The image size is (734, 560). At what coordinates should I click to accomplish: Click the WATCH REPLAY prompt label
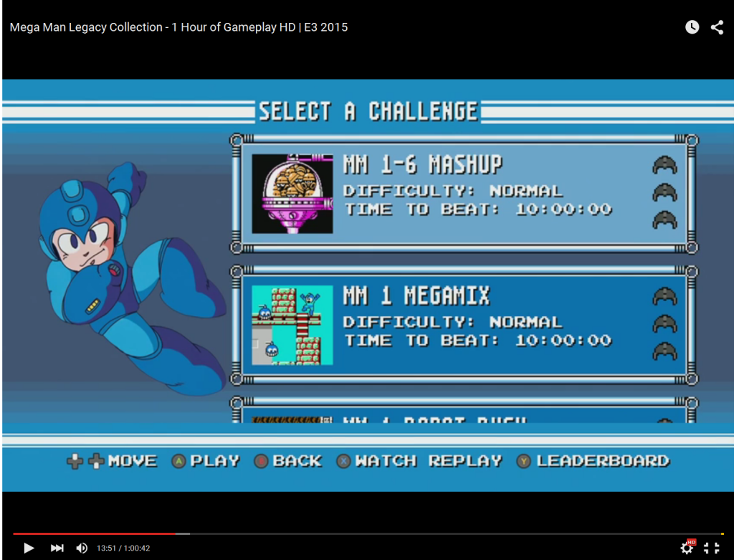click(x=429, y=461)
